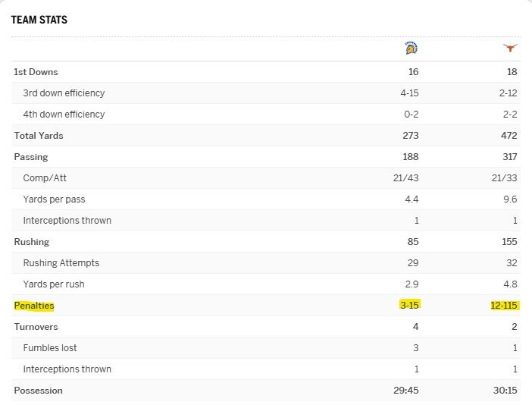This screenshot has height=405, width=532.
Task: Select the Comp/Att row label
Action: [45, 178]
